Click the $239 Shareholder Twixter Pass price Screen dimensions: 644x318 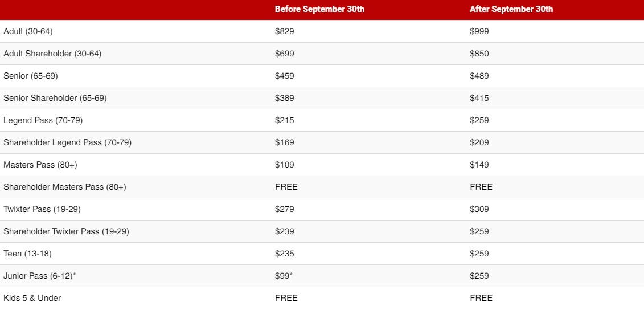coord(285,231)
